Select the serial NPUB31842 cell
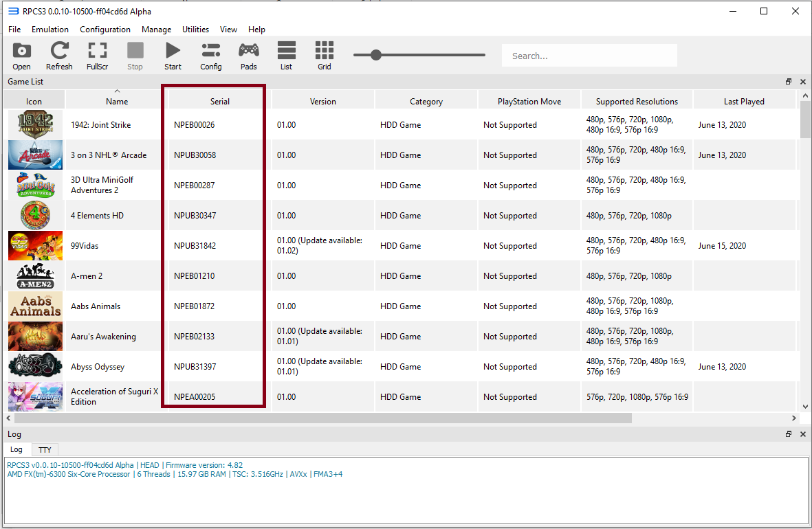Image resolution: width=812 pixels, height=529 pixels. (219, 246)
